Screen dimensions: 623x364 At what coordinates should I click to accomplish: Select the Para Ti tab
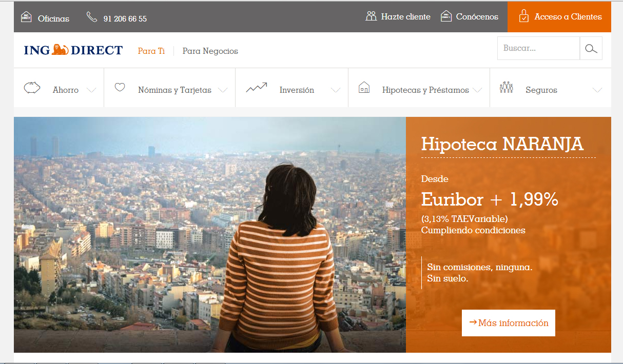151,51
